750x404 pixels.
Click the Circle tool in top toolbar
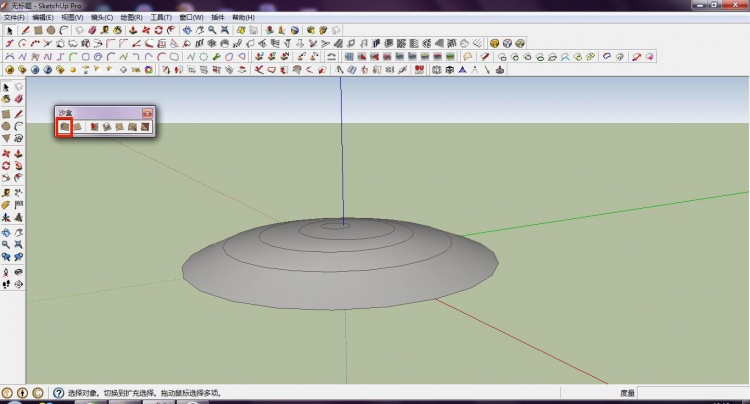coord(51,30)
